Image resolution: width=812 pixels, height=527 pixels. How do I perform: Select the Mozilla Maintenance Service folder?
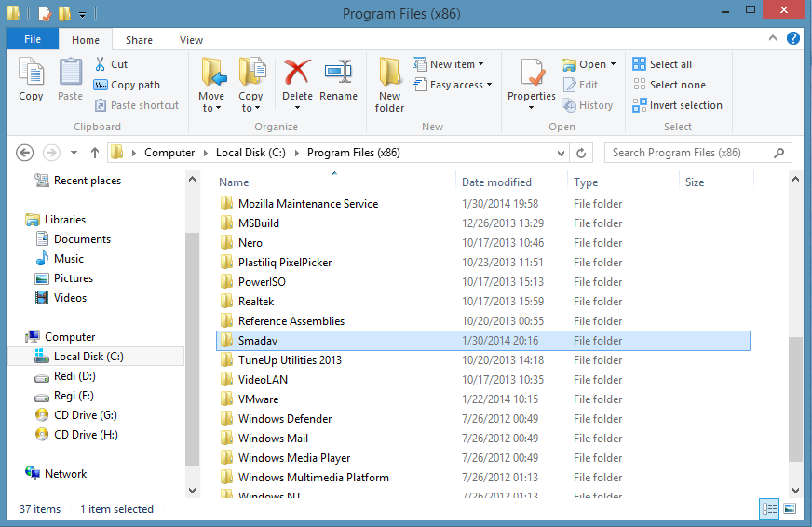(482, 204)
